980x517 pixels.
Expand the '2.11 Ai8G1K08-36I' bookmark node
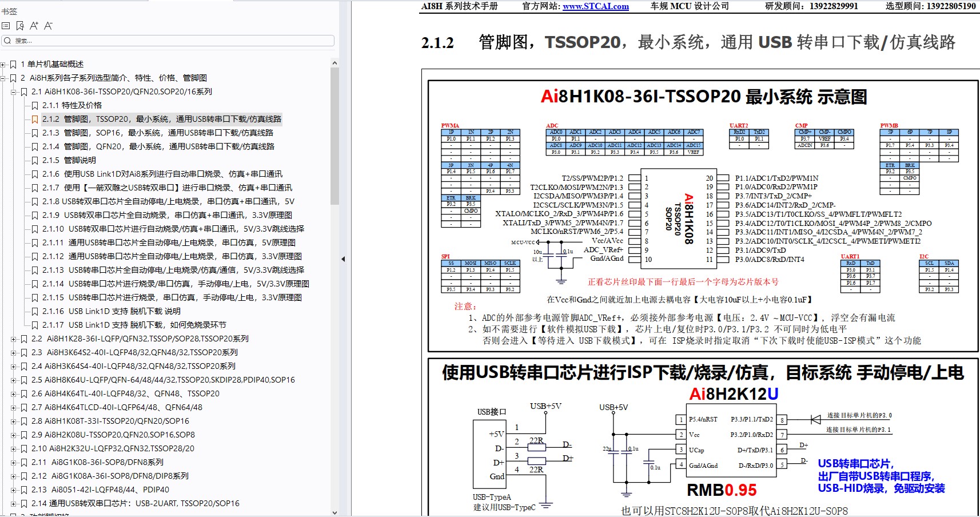click(x=14, y=463)
